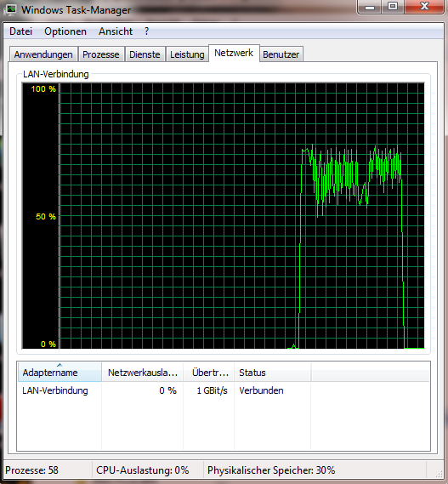Switch to the Anwendungen tab
Screen dimensions: 448x484
[43, 54]
